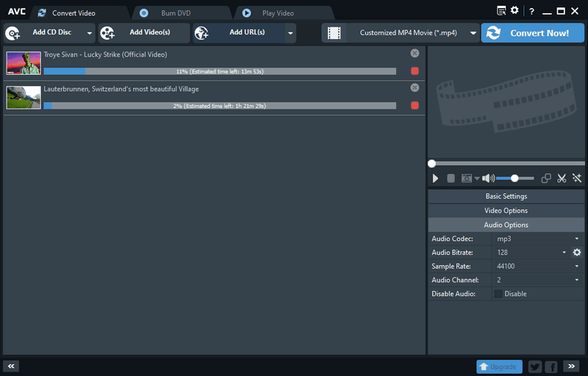Open settings gear in title bar
The width and height of the screenshot is (588, 376).
514,10
